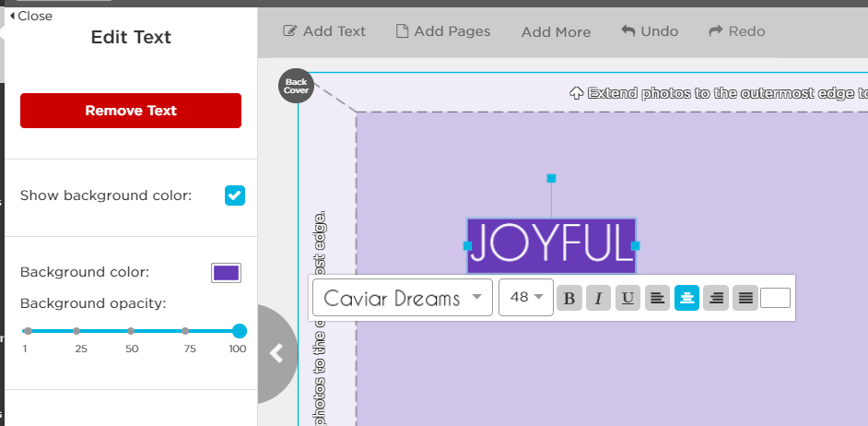
Task: Open the Background color swatch picker
Action: click(x=226, y=273)
